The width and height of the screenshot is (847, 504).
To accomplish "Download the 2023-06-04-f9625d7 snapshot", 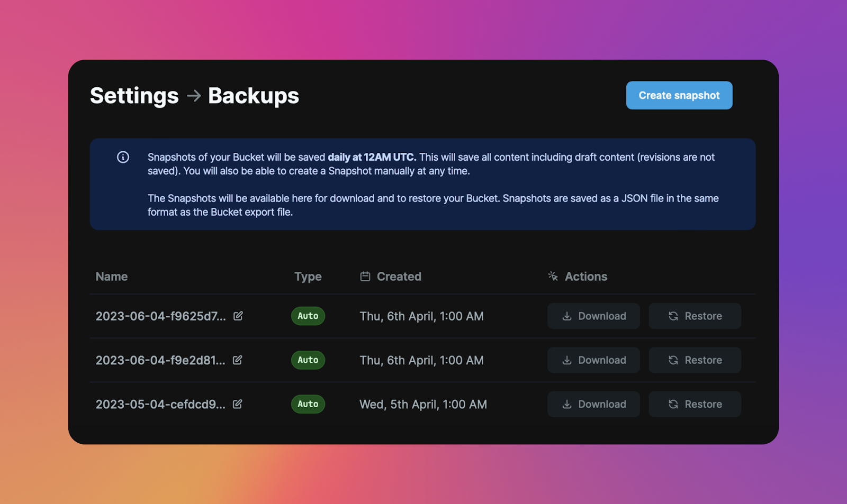I will pyautogui.click(x=593, y=316).
